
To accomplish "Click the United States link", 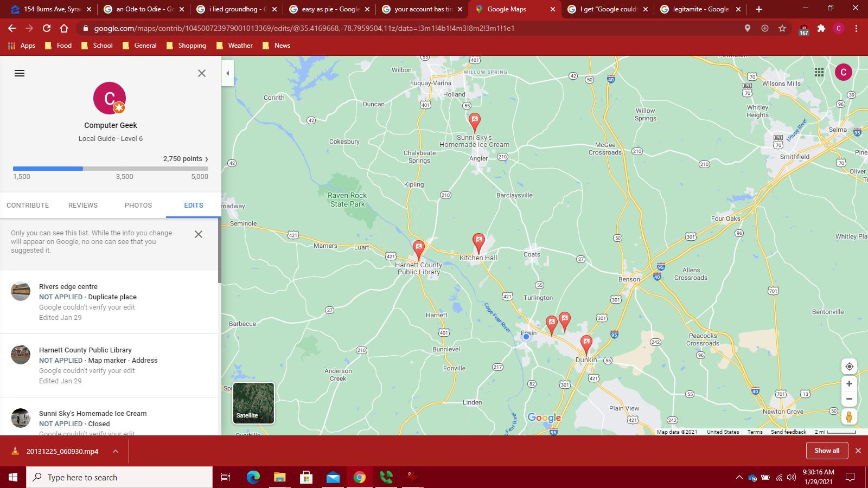I will point(723,432).
